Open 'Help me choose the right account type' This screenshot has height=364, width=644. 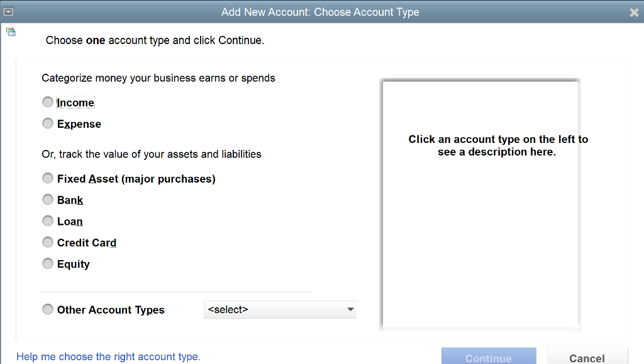tap(108, 356)
